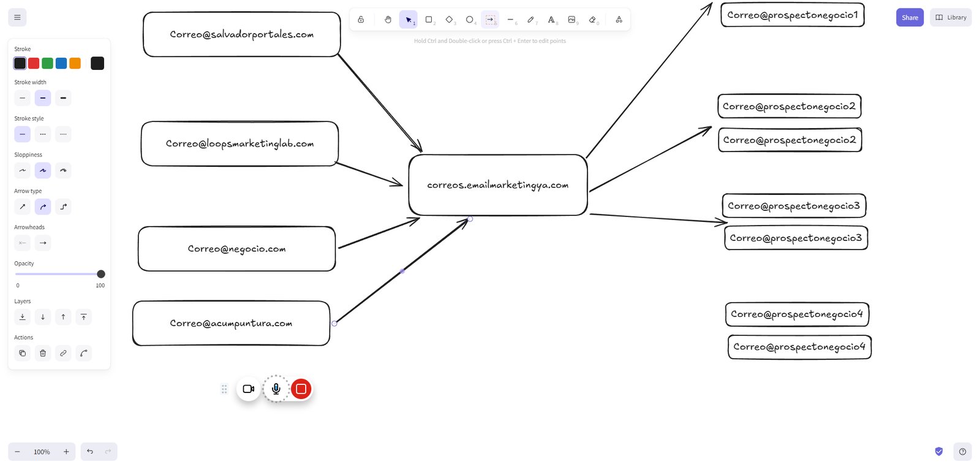Screen dimensions: 980x469
Task: Click the Opacity slider handle
Action: [101, 274]
